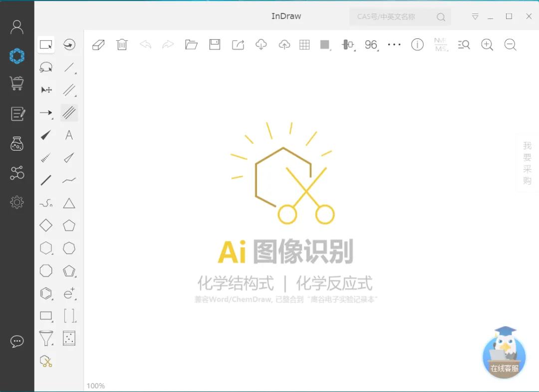
Task: Select the cyclobutane ring tool
Action: tap(46, 226)
